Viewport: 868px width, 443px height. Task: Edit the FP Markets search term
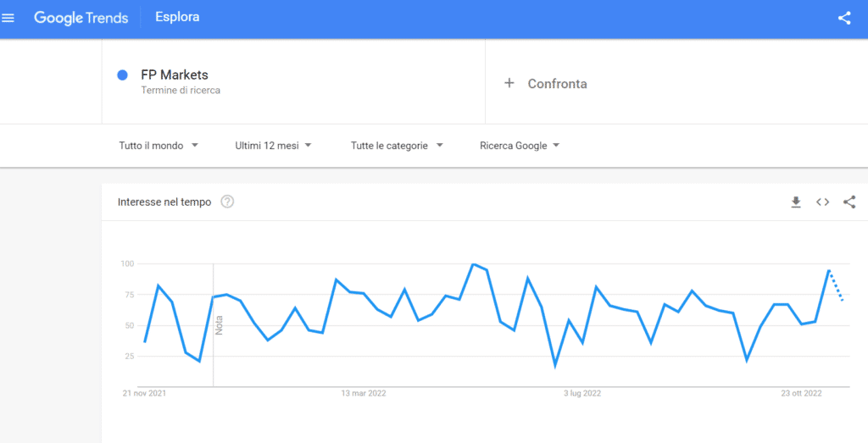[175, 75]
